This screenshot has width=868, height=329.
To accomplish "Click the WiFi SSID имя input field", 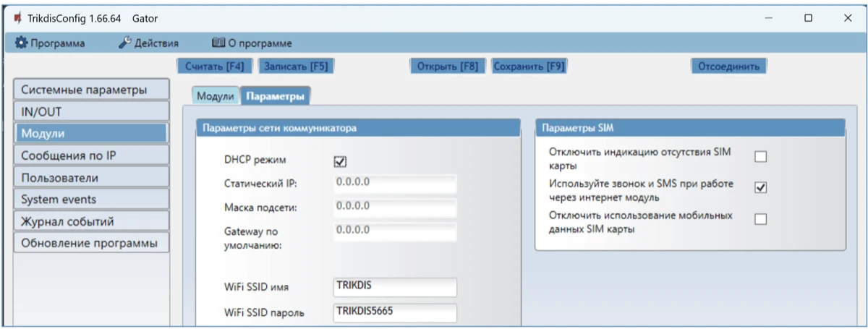I will point(394,286).
